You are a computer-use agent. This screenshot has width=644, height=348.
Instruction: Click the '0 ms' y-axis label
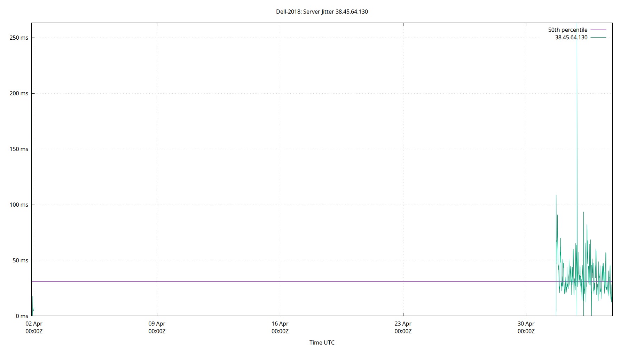pos(22,316)
